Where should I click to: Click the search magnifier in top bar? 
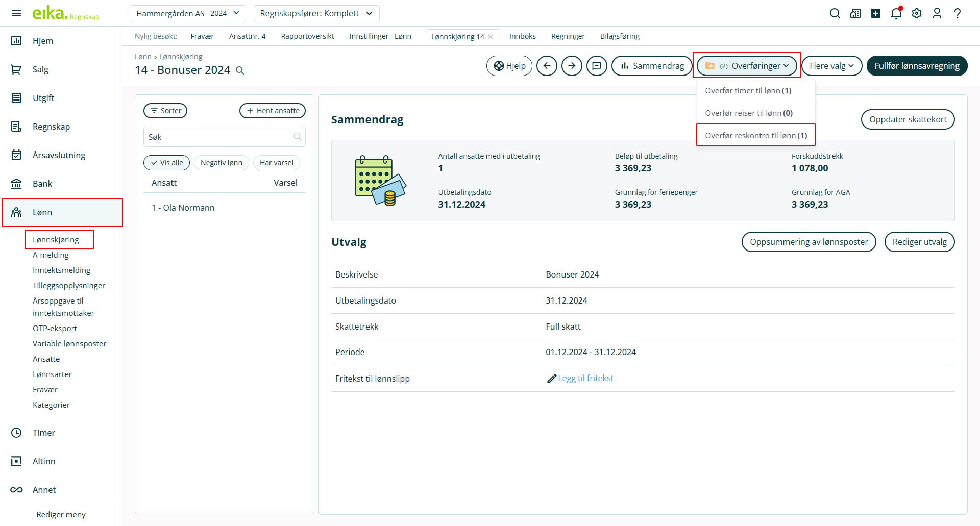835,13
